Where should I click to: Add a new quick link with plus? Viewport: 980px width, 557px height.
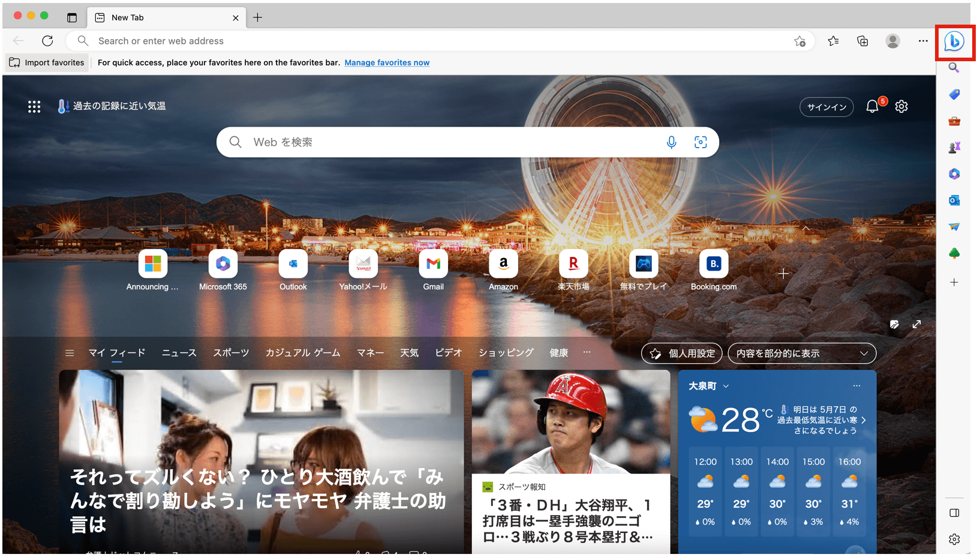pyautogui.click(x=783, y=274)
